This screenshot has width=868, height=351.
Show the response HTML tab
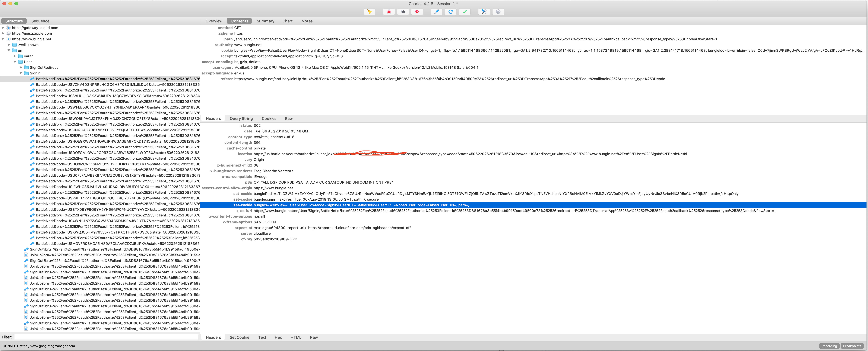tap(296, 337)
